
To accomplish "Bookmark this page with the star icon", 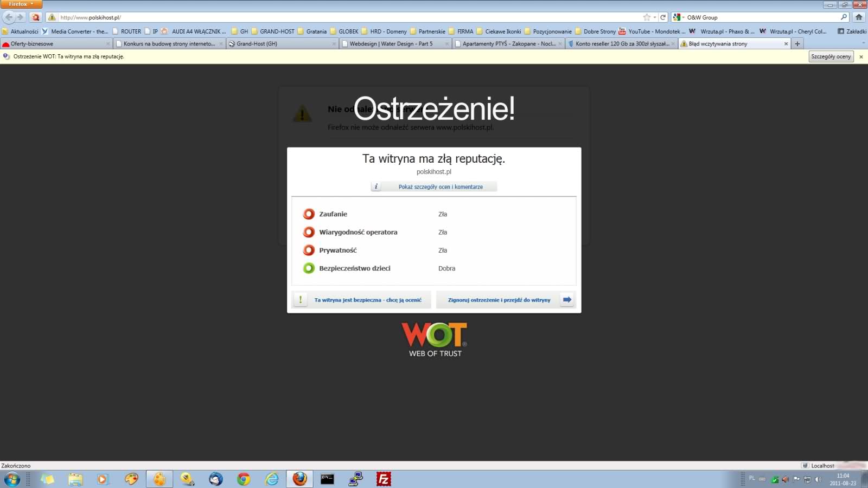I will tap(647, 17).
